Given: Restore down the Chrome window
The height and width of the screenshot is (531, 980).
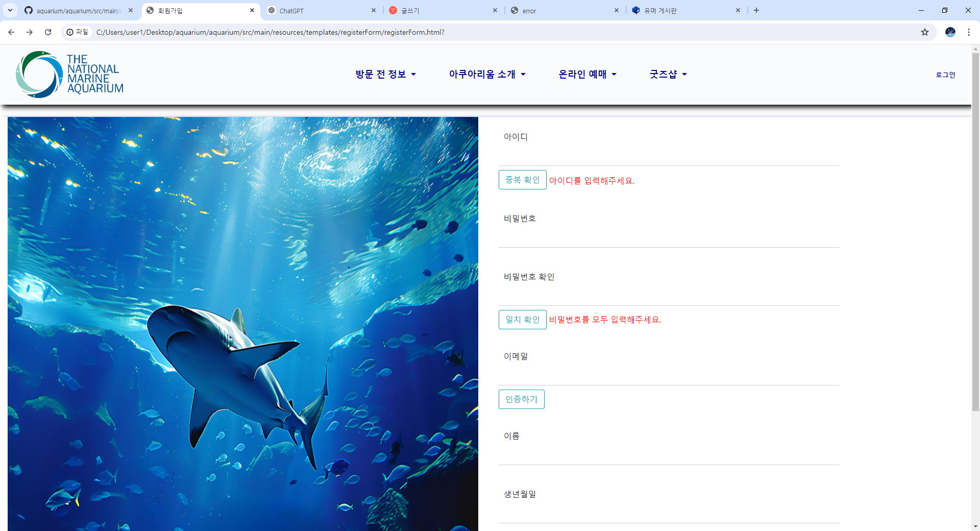Looking at the screenshot, I should [x=945, y=10].
